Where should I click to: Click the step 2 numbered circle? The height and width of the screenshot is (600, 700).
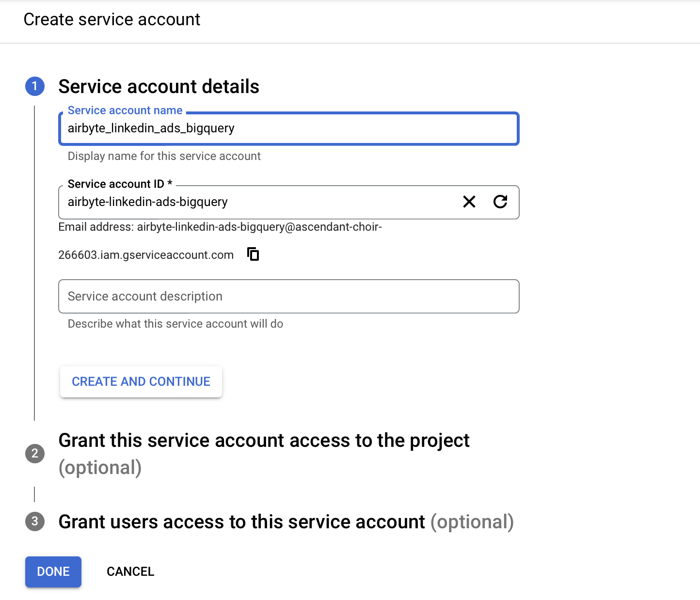coord(34,454)
